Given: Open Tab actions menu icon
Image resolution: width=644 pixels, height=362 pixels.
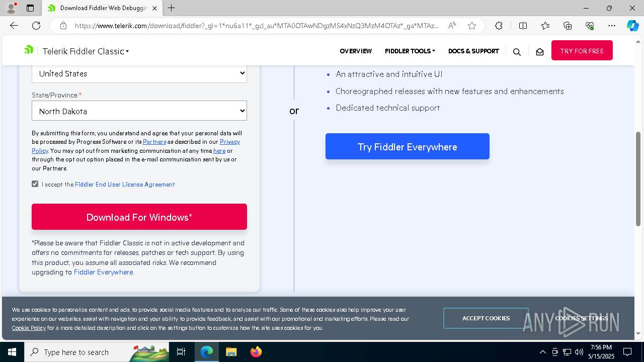Looking at the screenshot, I should coord(30,8).
